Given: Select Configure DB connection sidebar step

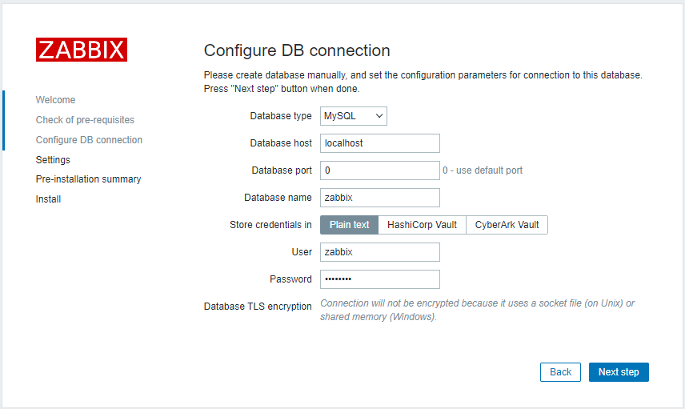Looking at the screenshot, I should coord(89,140).
